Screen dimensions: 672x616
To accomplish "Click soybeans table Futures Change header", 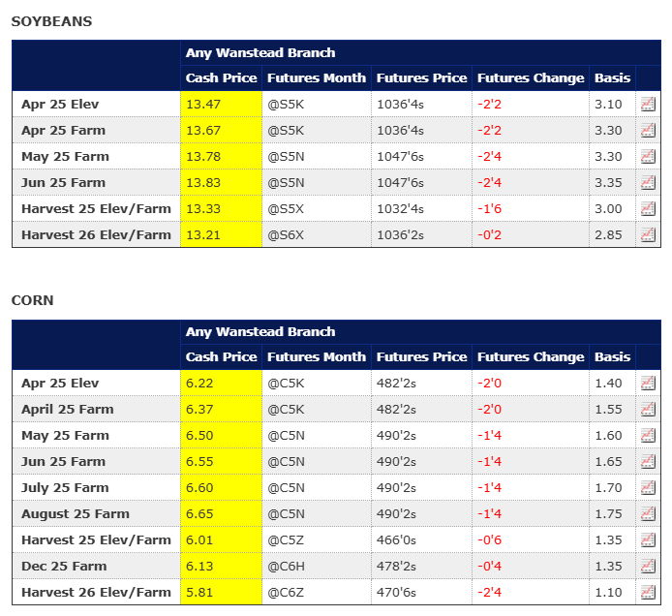I will [x=531, y=78].
